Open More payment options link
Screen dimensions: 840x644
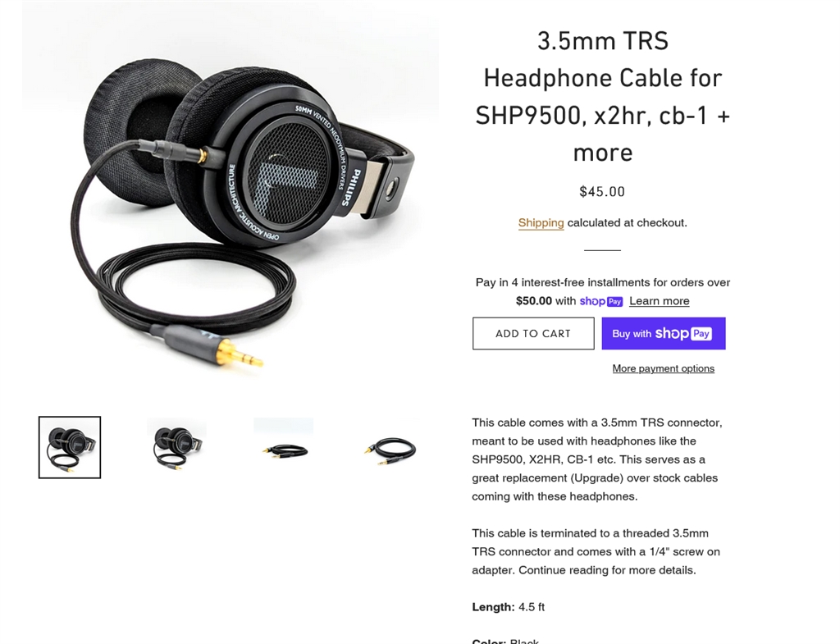[663, 368]
